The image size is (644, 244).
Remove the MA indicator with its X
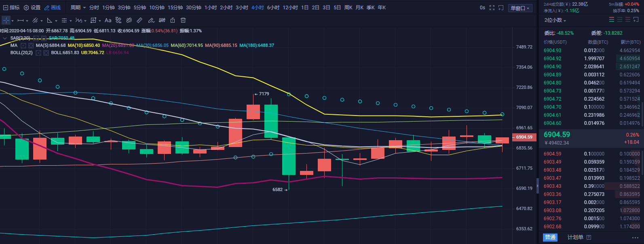pos(31,46)
